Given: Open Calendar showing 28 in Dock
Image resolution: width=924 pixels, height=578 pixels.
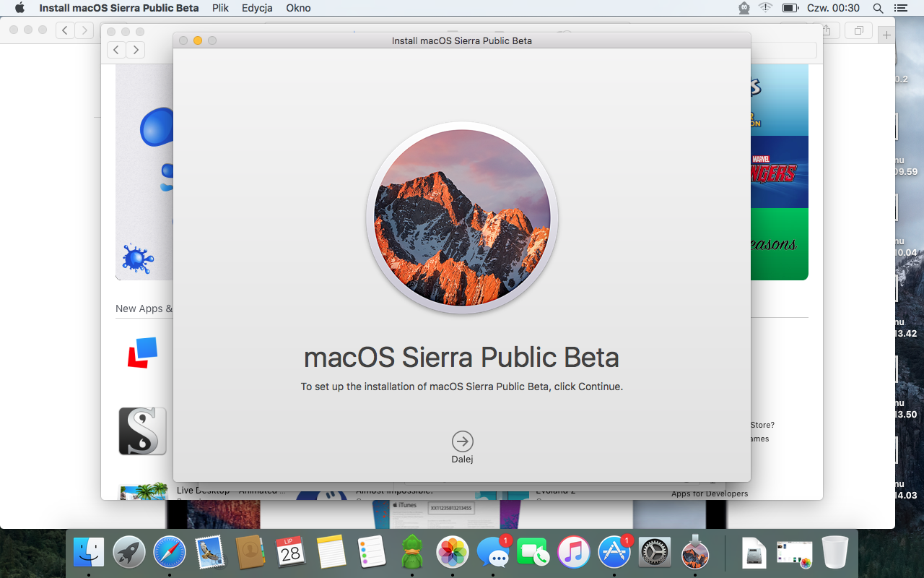Looking at the screenshot, I should tap(291, 553).
